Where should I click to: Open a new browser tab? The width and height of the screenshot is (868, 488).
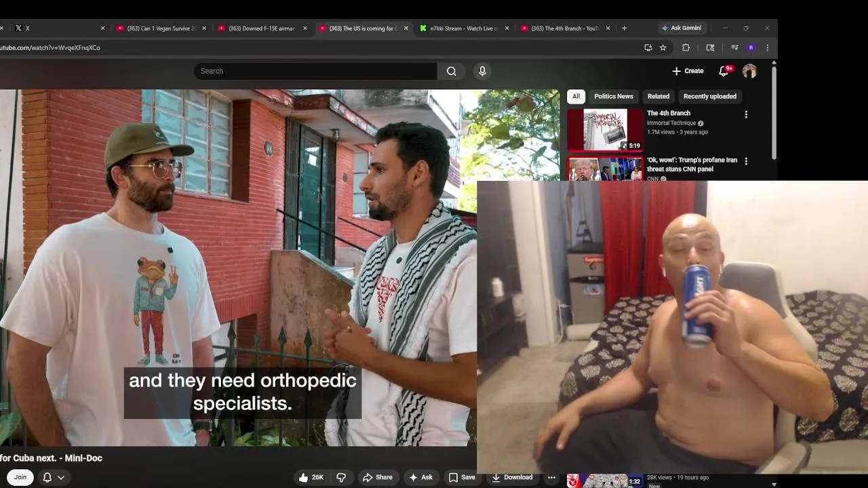pyautogui.click(x=624, y=28)
